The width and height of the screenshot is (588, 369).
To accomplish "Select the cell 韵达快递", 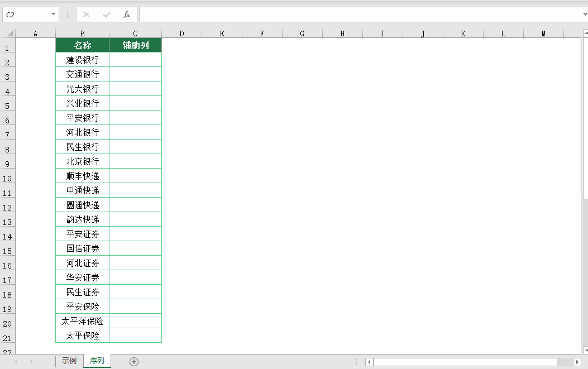I will [82, 219].
